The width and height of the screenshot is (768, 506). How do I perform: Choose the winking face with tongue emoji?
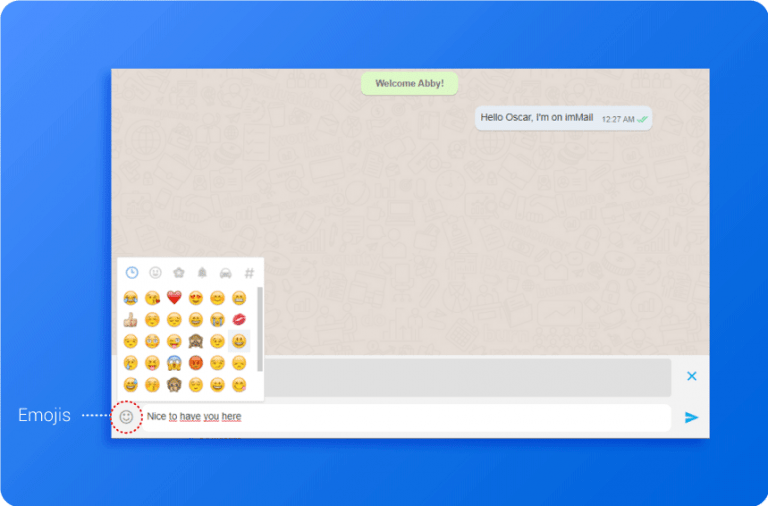point(174,341)
